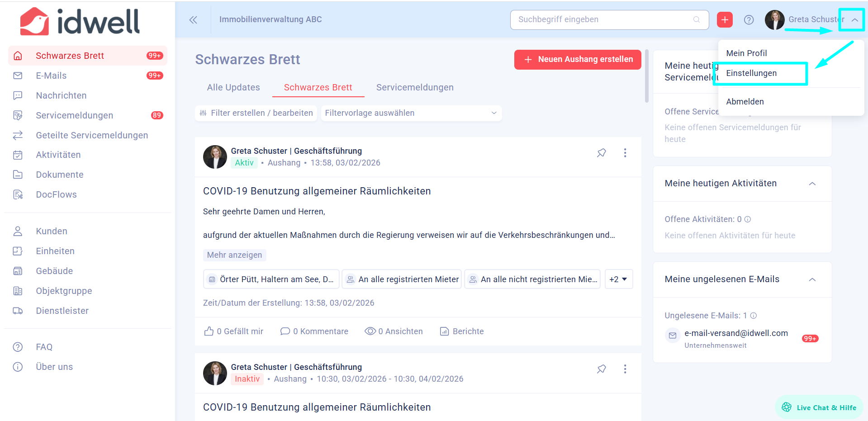Collapse the sidebar with double-chevron icon
The width and height of the screenshot is (868, 421).
click(x=193, y=19)
